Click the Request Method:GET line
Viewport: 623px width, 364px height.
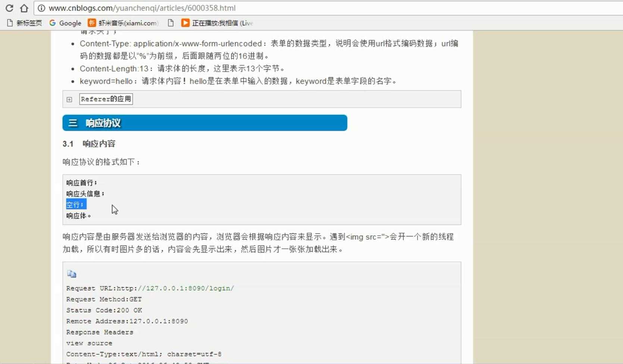pyautogui.click(x=104, y=299)
